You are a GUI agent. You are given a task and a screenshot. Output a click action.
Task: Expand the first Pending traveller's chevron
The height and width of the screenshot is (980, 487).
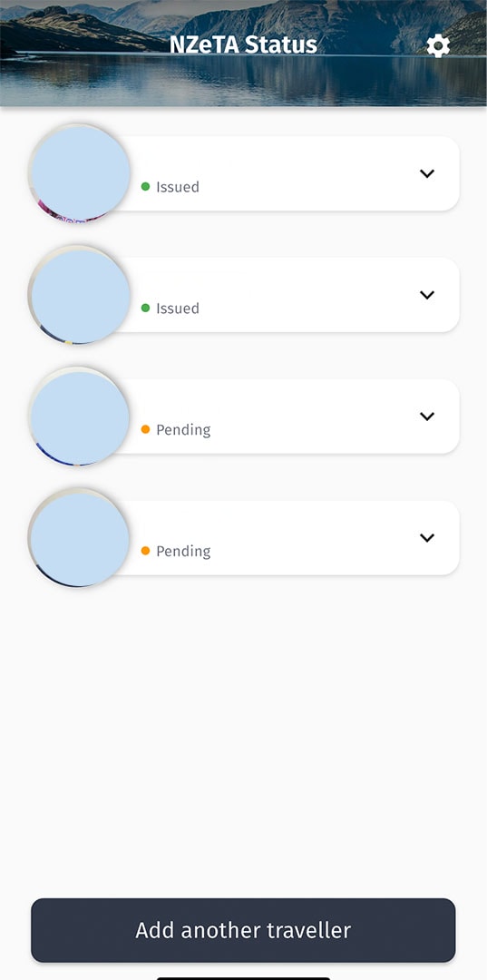point(427,416)
